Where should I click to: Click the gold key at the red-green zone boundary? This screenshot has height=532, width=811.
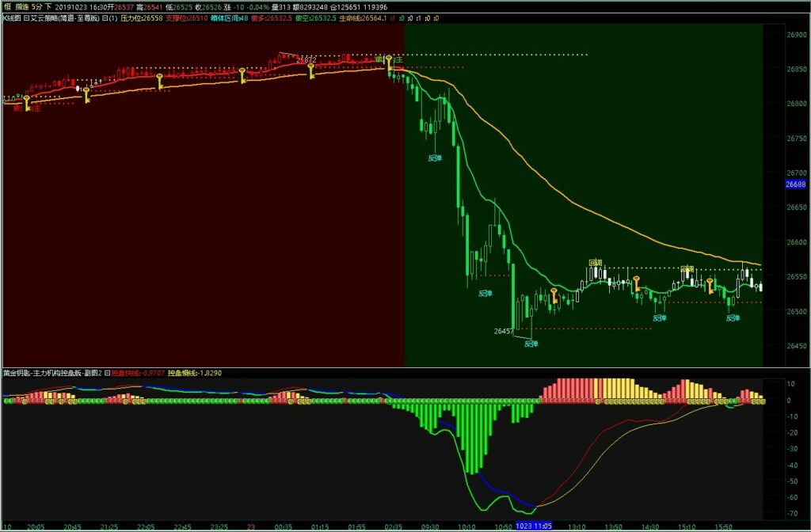click(x=389, y=63)
